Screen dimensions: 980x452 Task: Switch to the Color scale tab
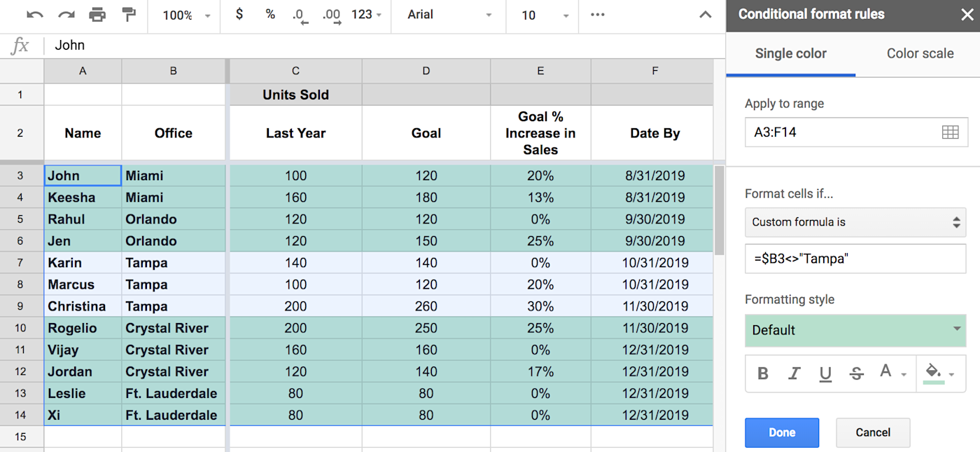click(x=919, y=53)
